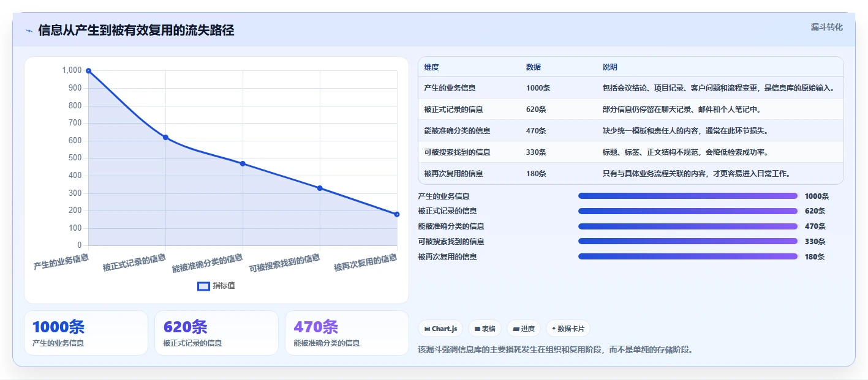This screenshot has width=868, height=380.
Task: Click the 180条 value beside progress bar
Action: tap(815, 257)
